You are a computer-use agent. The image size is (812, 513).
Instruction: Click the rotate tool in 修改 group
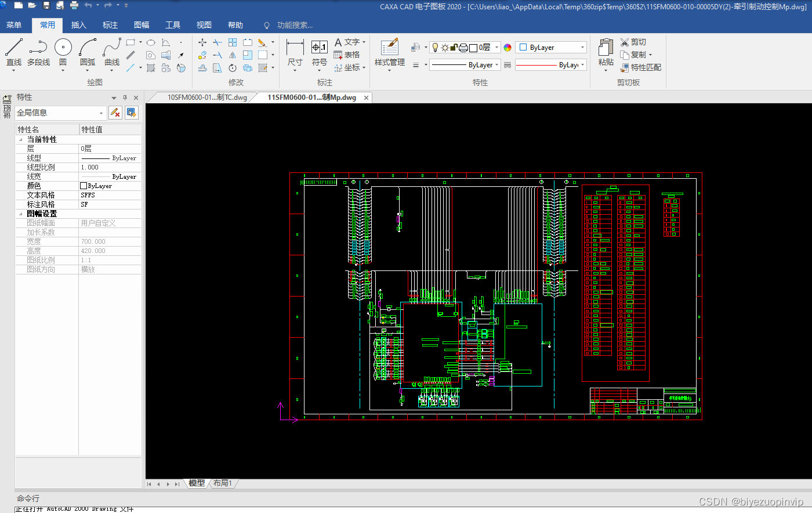coord(233,68)
